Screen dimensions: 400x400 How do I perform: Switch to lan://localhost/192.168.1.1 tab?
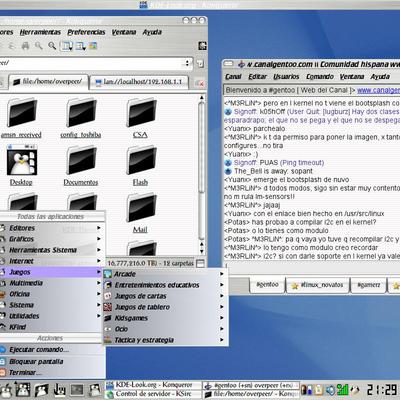139,82
